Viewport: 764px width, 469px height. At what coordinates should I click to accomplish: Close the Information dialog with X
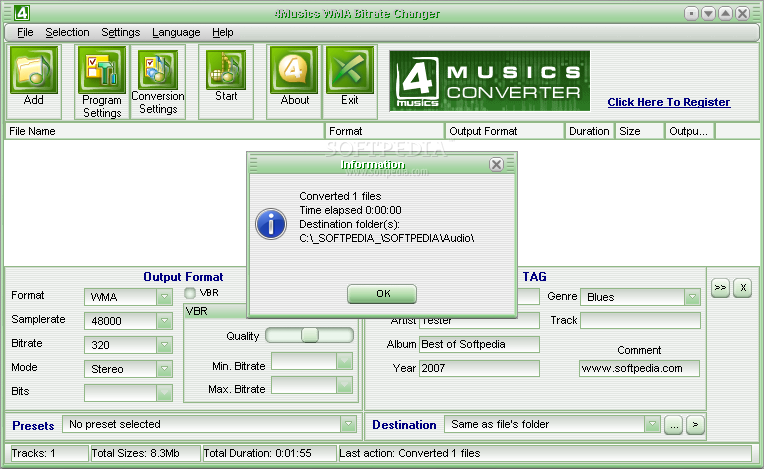point(496,165)
